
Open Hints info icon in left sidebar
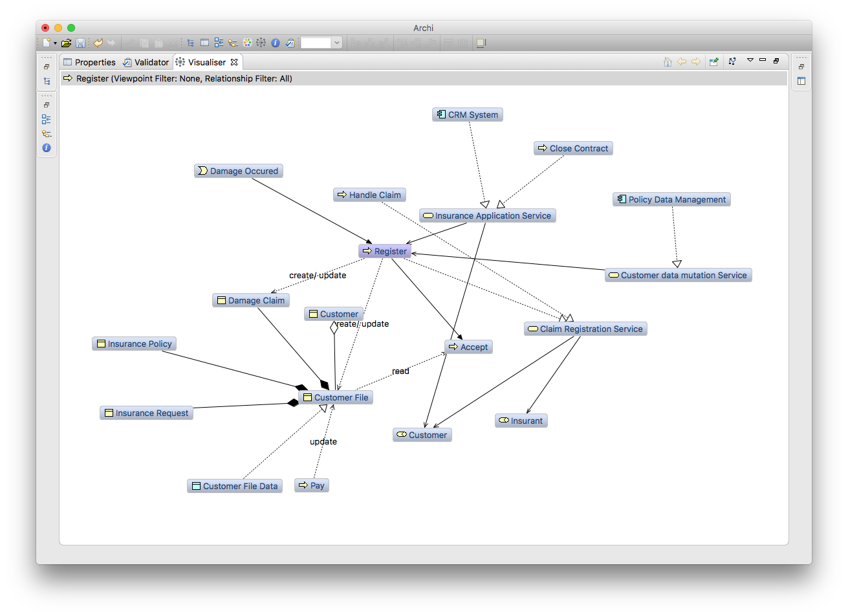47,148
